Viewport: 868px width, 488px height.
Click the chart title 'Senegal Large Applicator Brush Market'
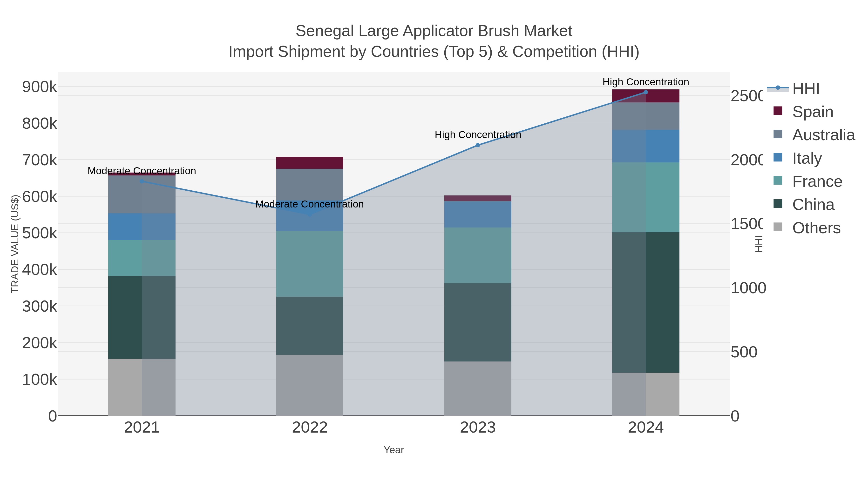(434, 31)
